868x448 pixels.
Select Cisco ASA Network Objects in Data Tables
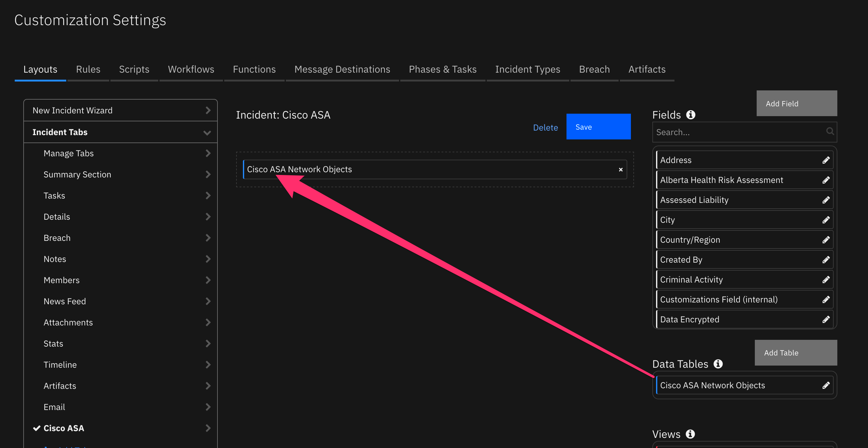pyautogui.click(x=744, y=385)
